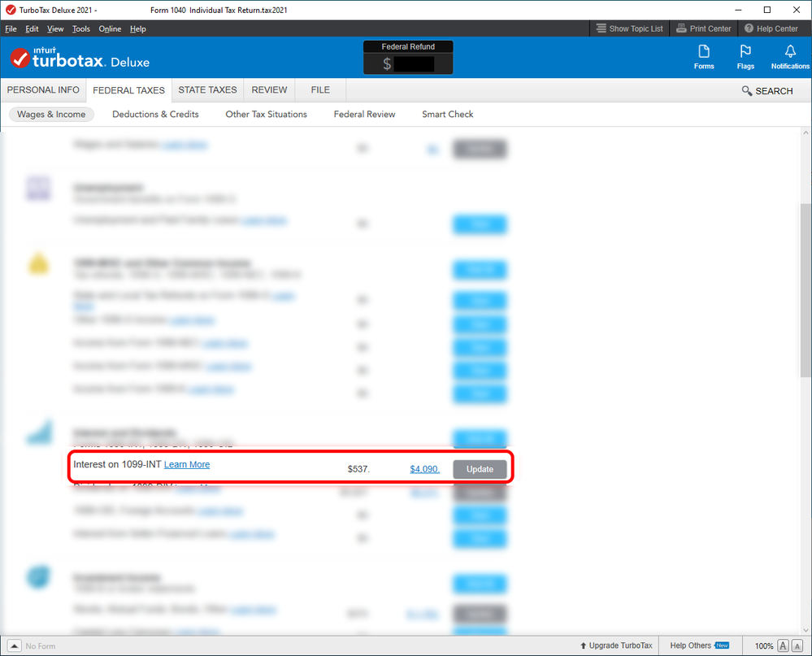Image resolution: width=812 pixels, height=656 pixels.
Task: Open the Notifications bell icon
Action: [x=790, y=57]
